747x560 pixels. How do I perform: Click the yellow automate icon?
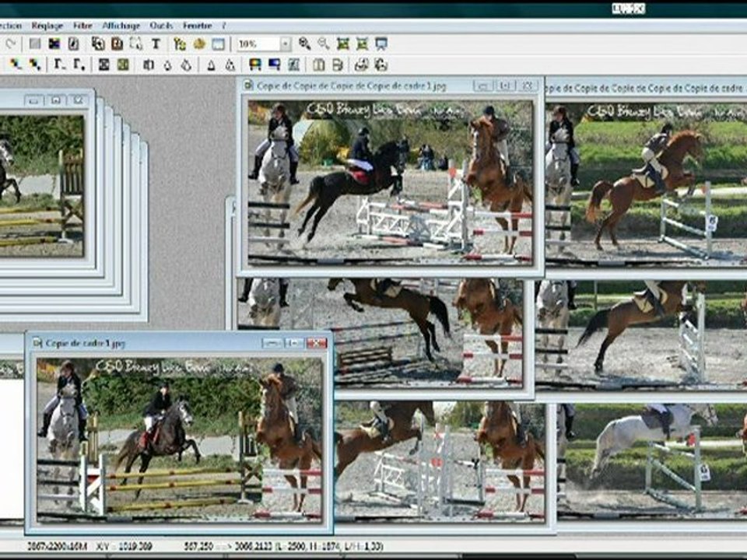point(180,44)
